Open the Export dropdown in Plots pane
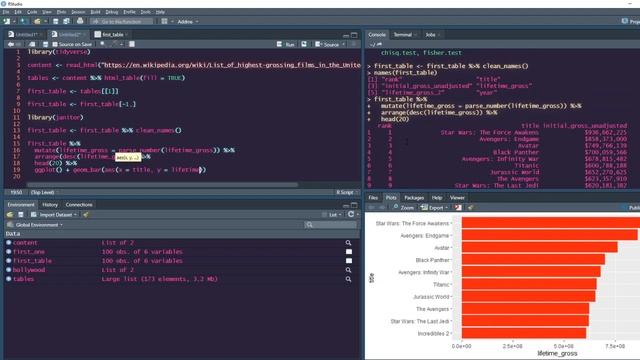The image size is (640, 360). (x=435, y=208)
